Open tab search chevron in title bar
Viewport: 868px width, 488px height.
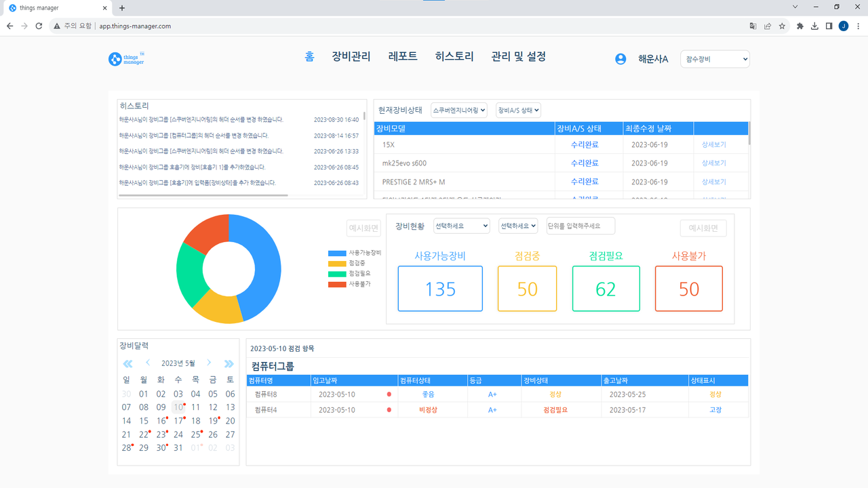click(x=795, y=7)
